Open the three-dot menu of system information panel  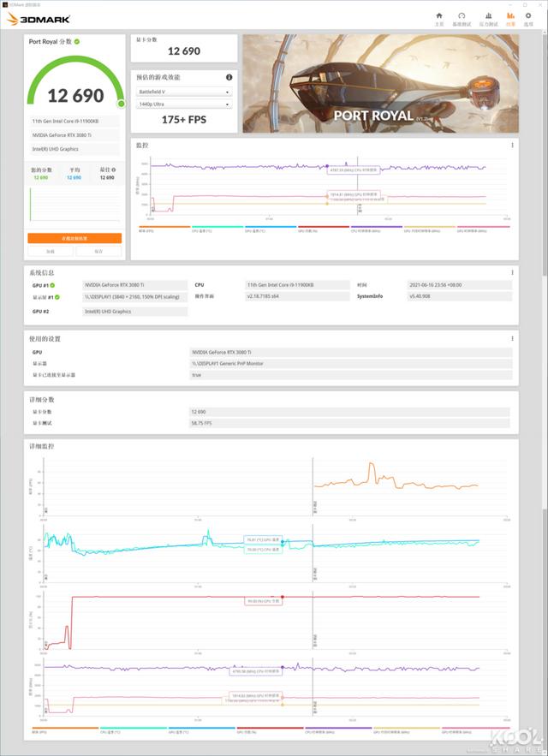[x=512, y=272]
